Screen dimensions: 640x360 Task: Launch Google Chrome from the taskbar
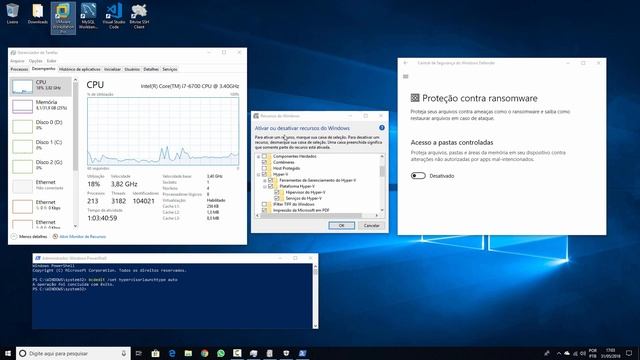(204, 353)
